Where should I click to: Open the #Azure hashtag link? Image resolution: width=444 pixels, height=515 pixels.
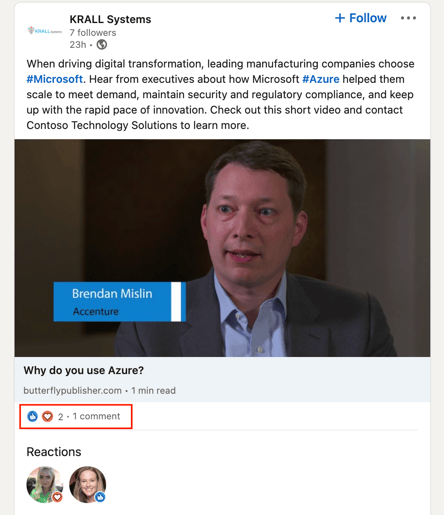coord(321,79)
